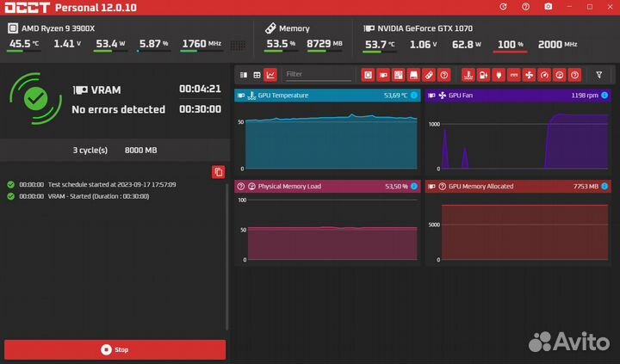Toggle the CPU sensor filter icon

pyautogui.click(x=368, y=75)
